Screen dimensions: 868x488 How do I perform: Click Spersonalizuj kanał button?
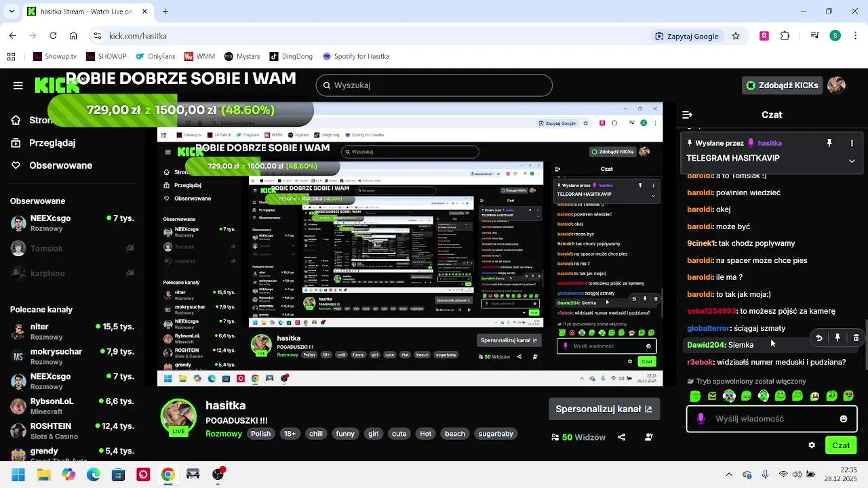[x=604, y=409]
